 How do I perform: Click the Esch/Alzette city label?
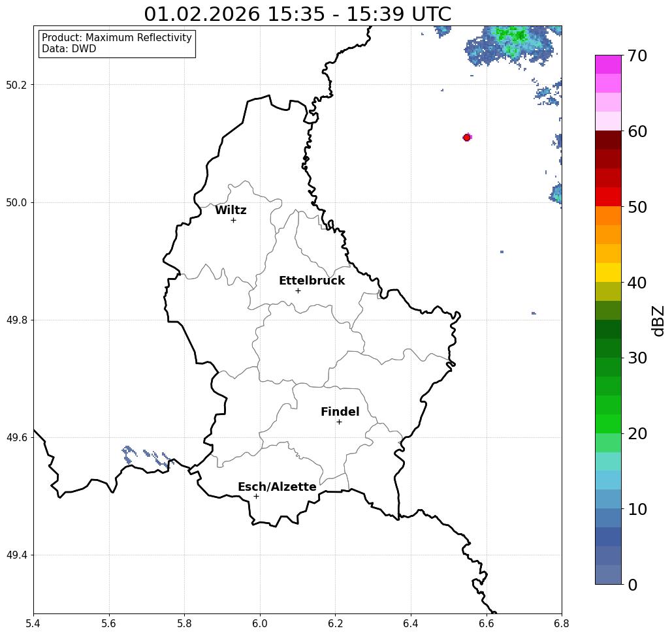277,487
